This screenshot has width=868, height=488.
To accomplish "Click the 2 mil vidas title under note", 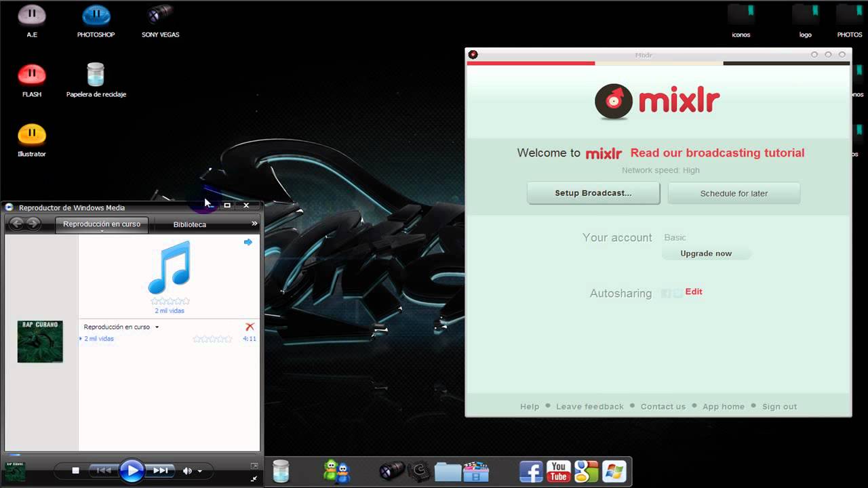I will tap(170, 311).
